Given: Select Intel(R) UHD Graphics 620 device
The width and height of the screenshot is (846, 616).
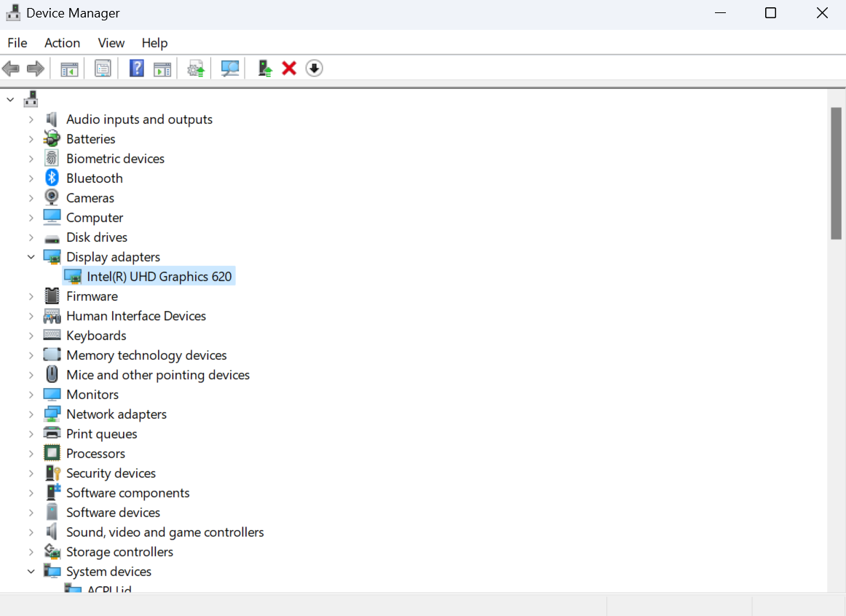Looking at the screenshot, I should [159, 277].
